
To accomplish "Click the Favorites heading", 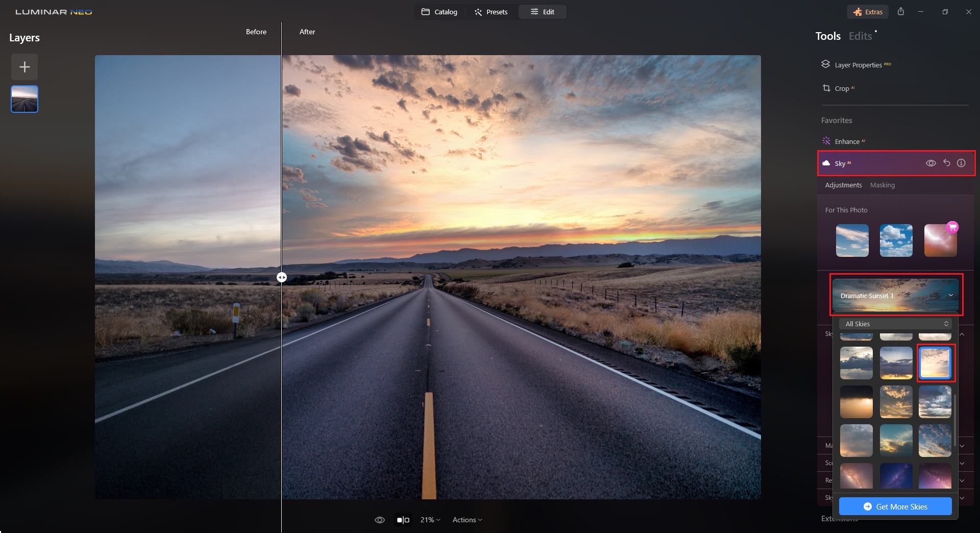I will coord(837,120).
